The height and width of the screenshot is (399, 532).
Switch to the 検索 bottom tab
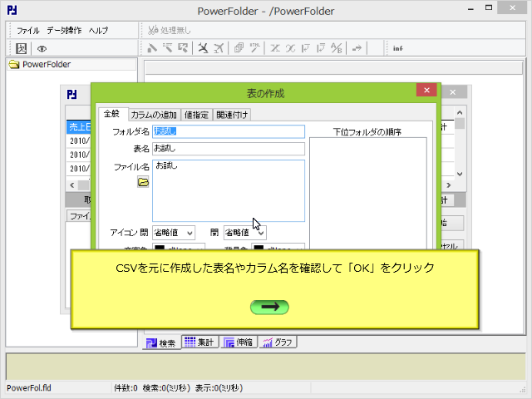point(161,342)
